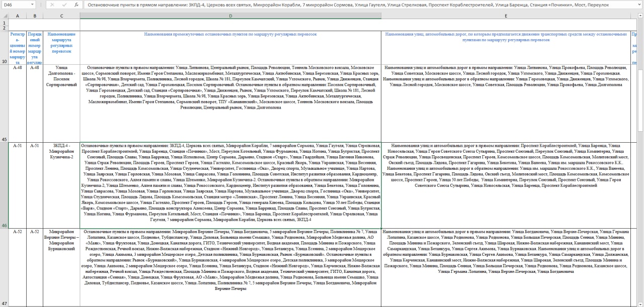Click cell 'А-48' in column B
Image resolution: width=644 pixels, height=307 pixels.
(35, 103)
